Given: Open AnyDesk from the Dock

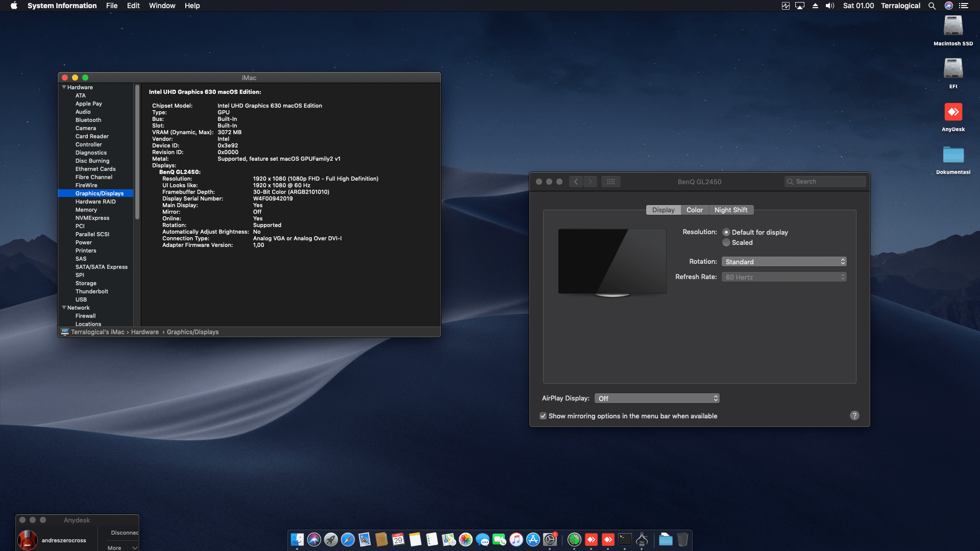Looking at the screenshot, I should pyautogui.click(x=592, y=539).
